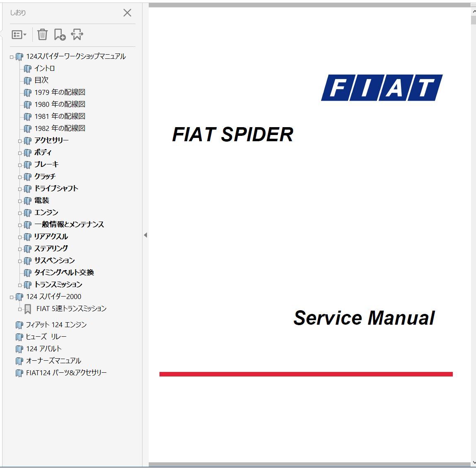The width and height of the screenshot is (476, 468).
Task: Click the vertical scrollbar thumb of the document
Action: pyautogui.click(x=474, y=20)
